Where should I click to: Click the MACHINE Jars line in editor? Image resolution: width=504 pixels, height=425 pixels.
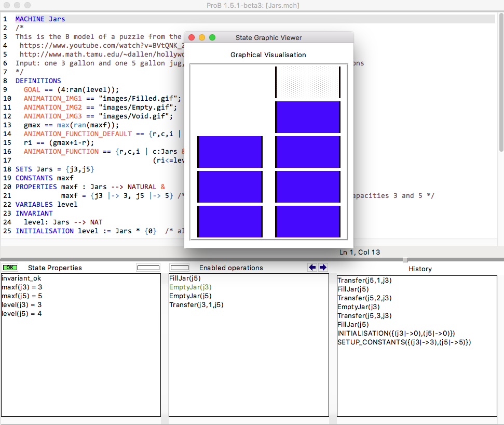click(40, 19)
